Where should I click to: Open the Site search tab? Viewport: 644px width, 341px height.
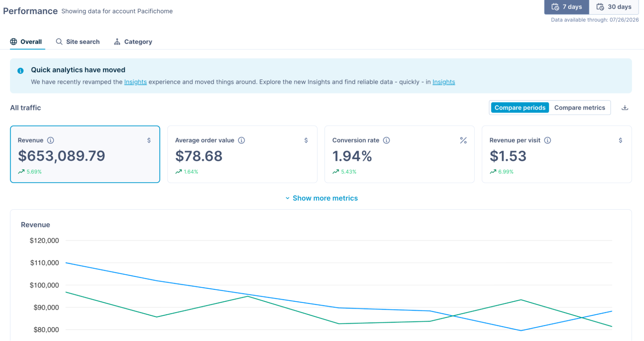click(78, 42)
